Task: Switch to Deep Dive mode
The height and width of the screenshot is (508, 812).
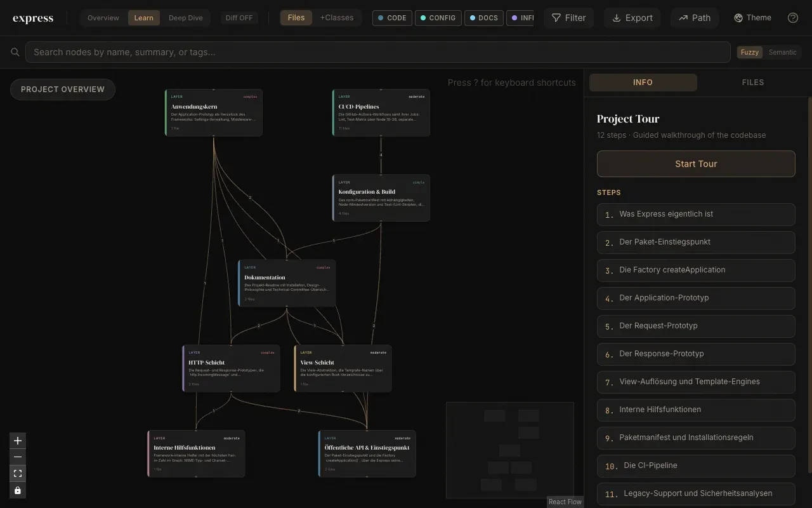Action: click(186, 18)
